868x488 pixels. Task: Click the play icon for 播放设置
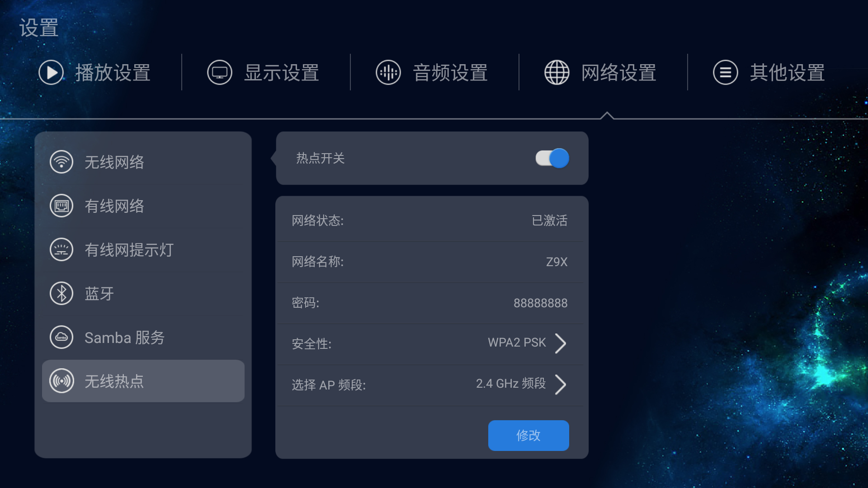pyautogui.click(x=51, y=72)
